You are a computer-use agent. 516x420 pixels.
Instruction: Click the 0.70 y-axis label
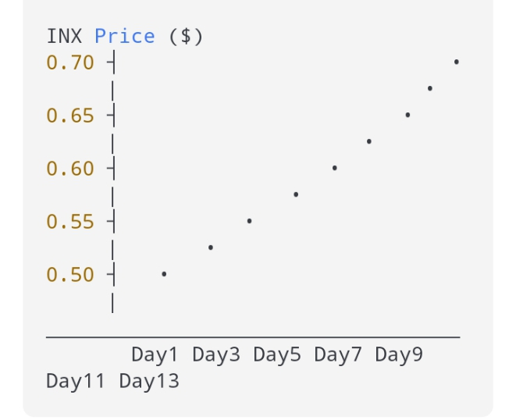(x=70, y=62)
